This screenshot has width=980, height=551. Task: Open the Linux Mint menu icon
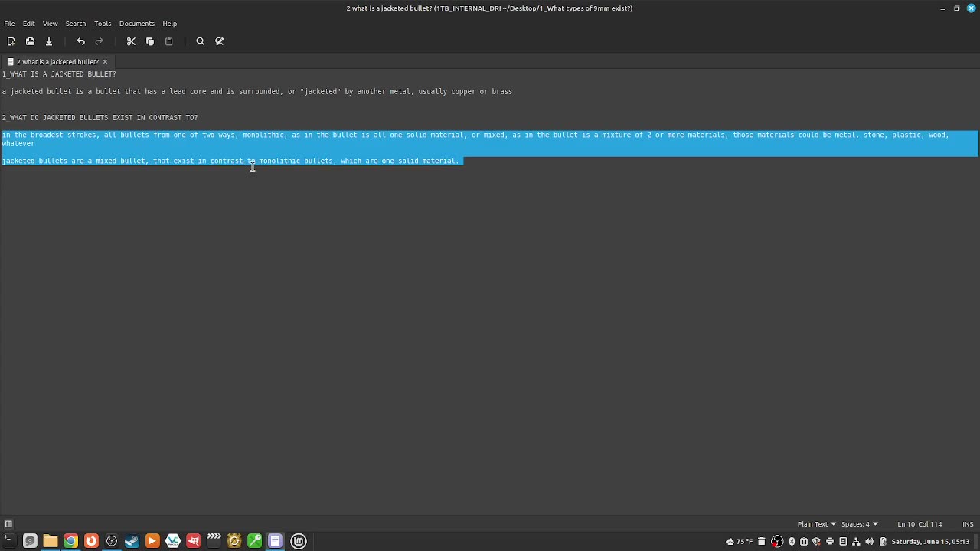pos(299,541)
